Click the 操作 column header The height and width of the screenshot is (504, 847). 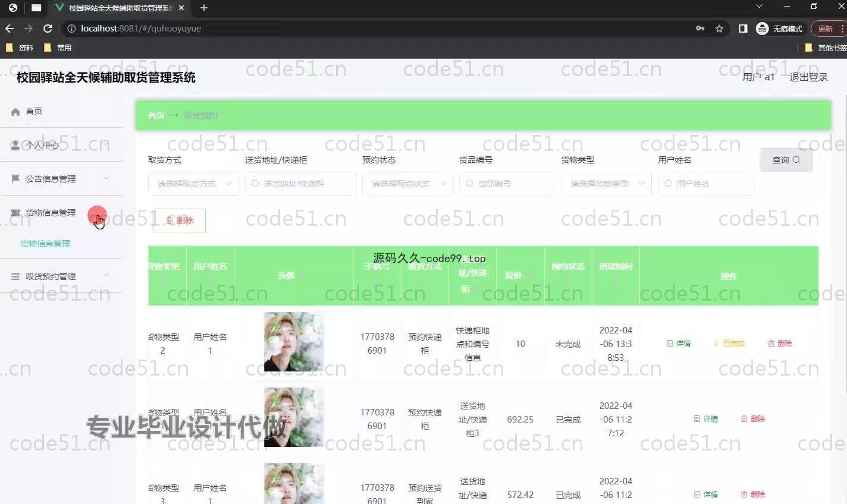729,276
